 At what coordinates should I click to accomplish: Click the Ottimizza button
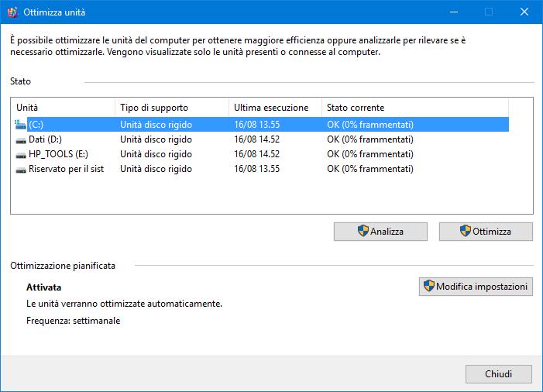[x=486, y=232]
